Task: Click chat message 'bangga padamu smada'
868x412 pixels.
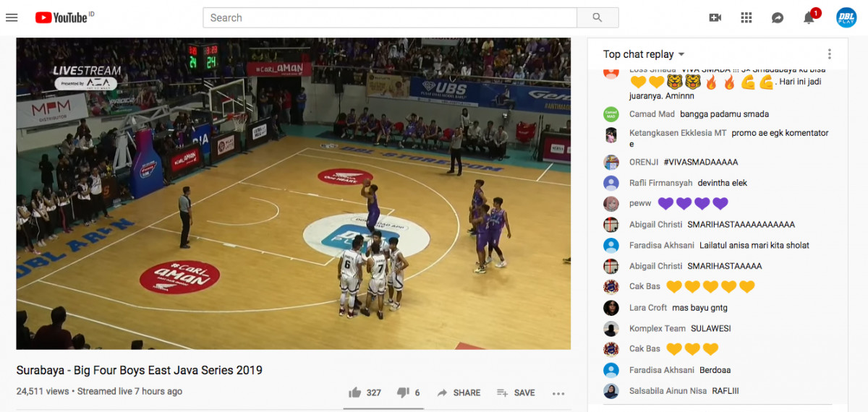Action: (x=725, y=114)
